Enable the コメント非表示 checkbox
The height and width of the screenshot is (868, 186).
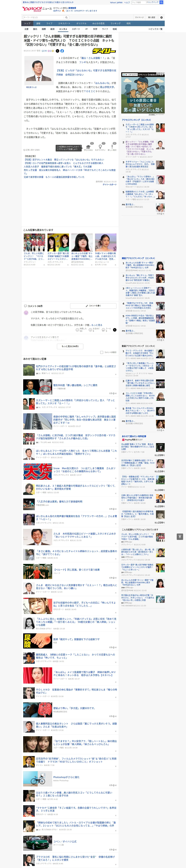click(x=102, y=352)
